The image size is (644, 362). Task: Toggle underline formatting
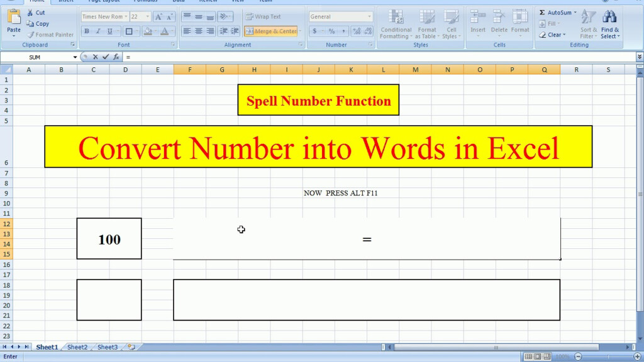point(109,31)
